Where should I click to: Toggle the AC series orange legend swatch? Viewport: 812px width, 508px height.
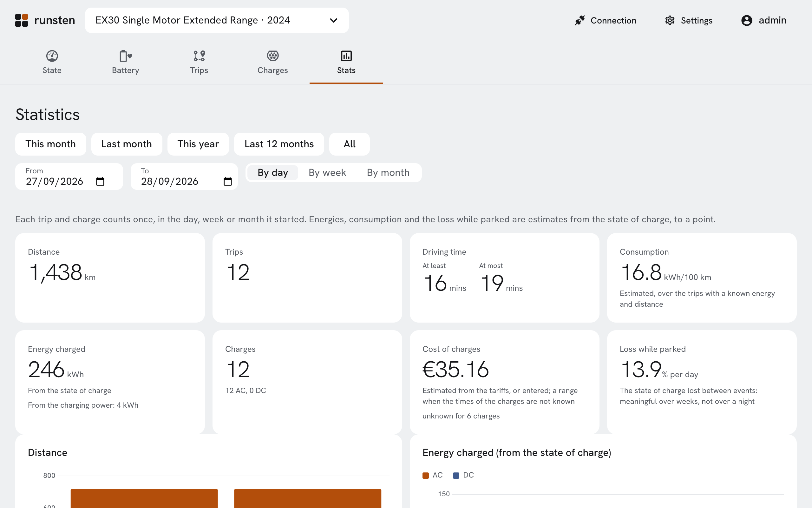(425, 475)
